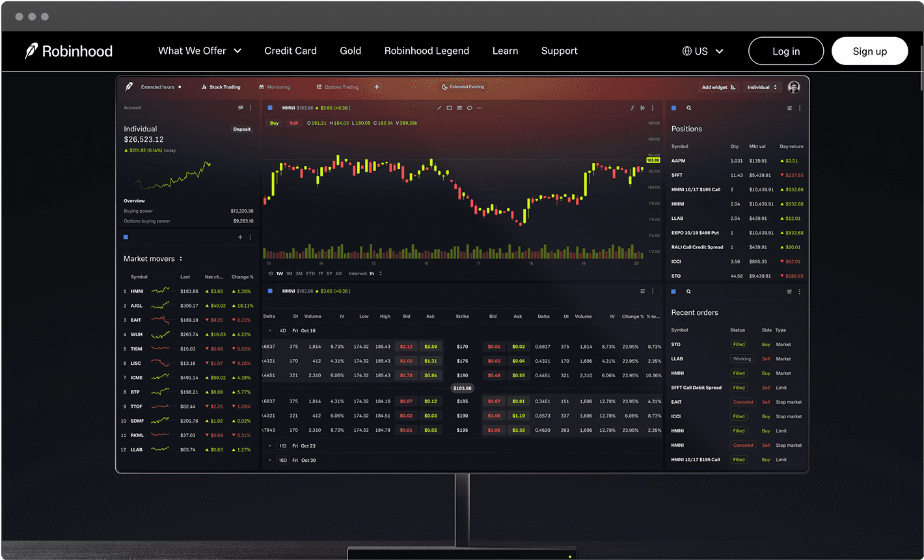Open the option chain settings sliders icon
This screenshot has width=924, height=560.
642,291
